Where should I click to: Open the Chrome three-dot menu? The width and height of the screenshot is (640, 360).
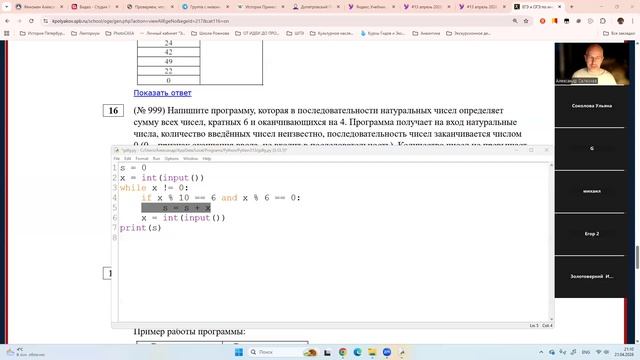[x=633, y=21]
